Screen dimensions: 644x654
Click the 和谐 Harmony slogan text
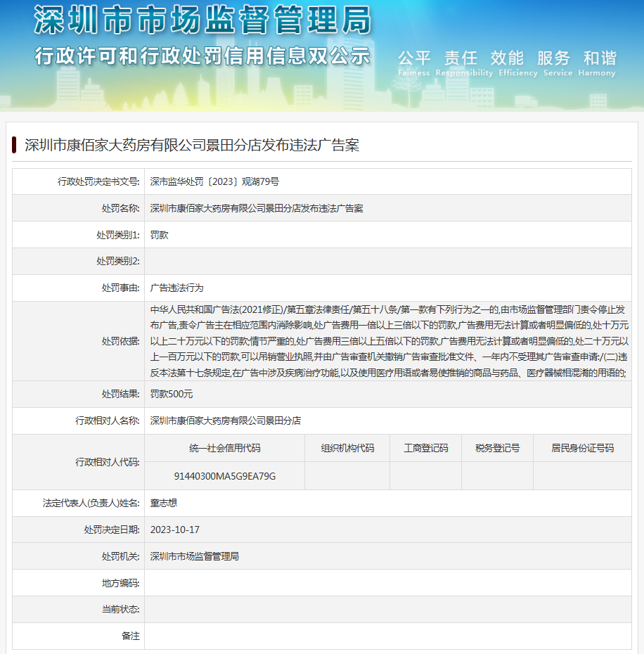597,63
